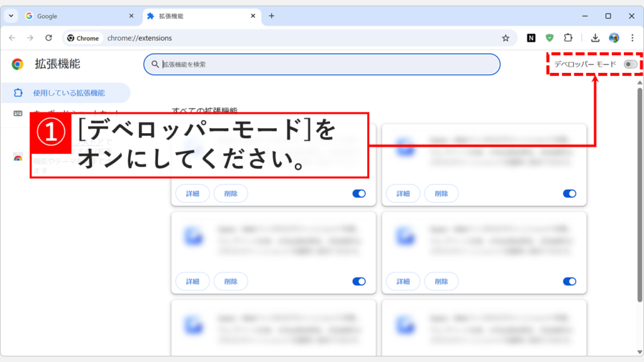Screen dimensions: 644x362
Task: Click 詳細 on the first extension card
Action: pos(192,193)
